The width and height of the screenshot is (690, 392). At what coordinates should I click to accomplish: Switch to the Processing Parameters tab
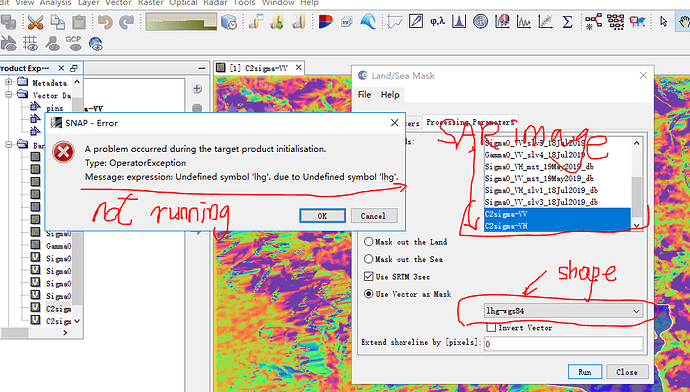pyautogui.click(x=470, y=122)
